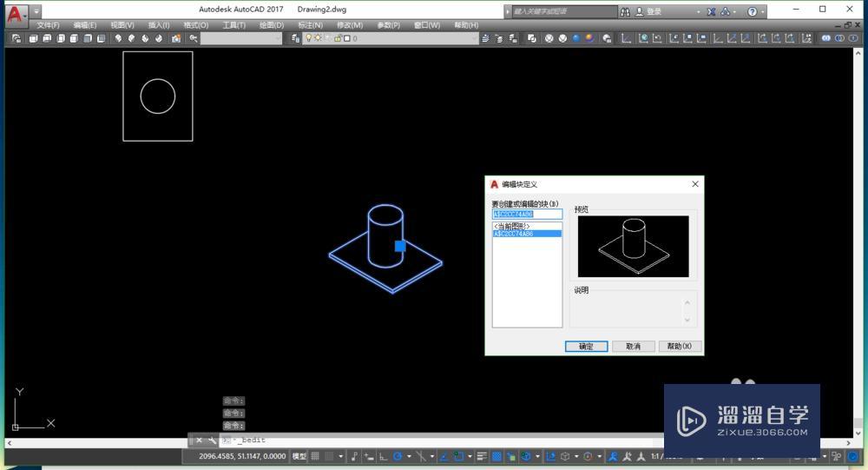Toggle layer 0 freeze sun icon
Viewport: 868px width, 470px height.
[318, 38]
